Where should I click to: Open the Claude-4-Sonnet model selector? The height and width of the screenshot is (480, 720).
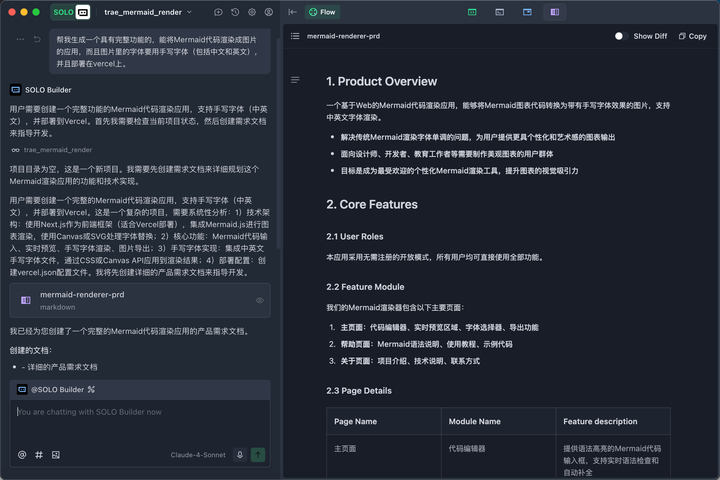pyautogui.click(x=197, y=454)
